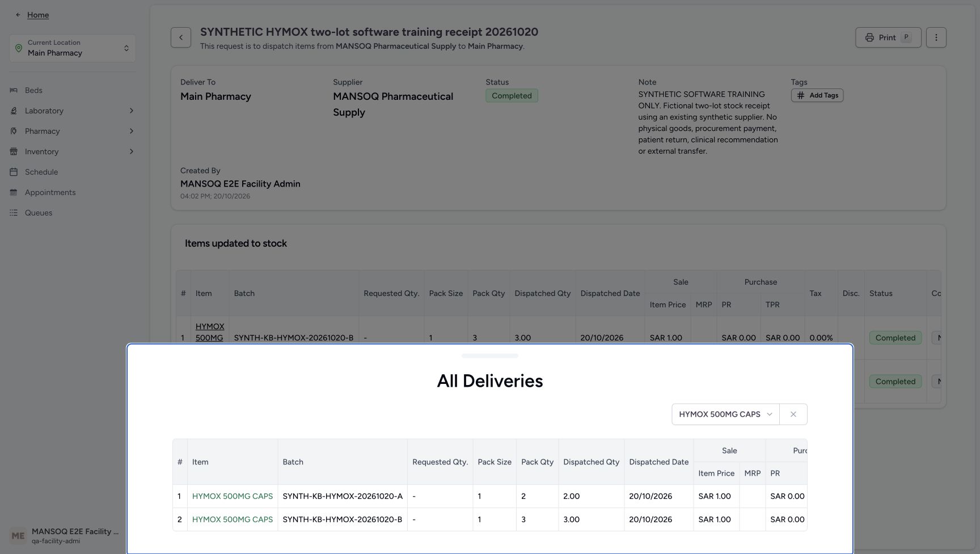
Task: Select batch SYNTH-KB-HYMOX-20261020-A cell in All Deliveries
Action: [343, 496]
